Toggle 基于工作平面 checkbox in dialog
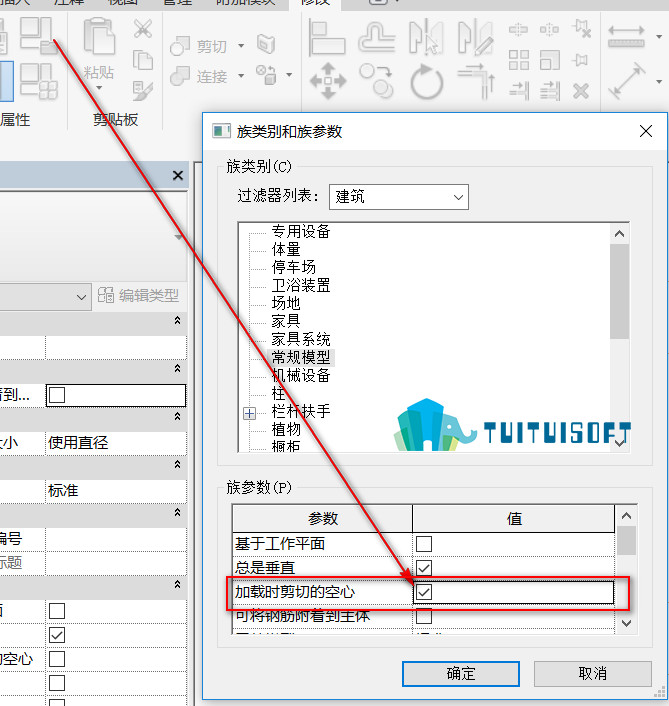This screenshot has width=669, height=706. click(424, 544)
